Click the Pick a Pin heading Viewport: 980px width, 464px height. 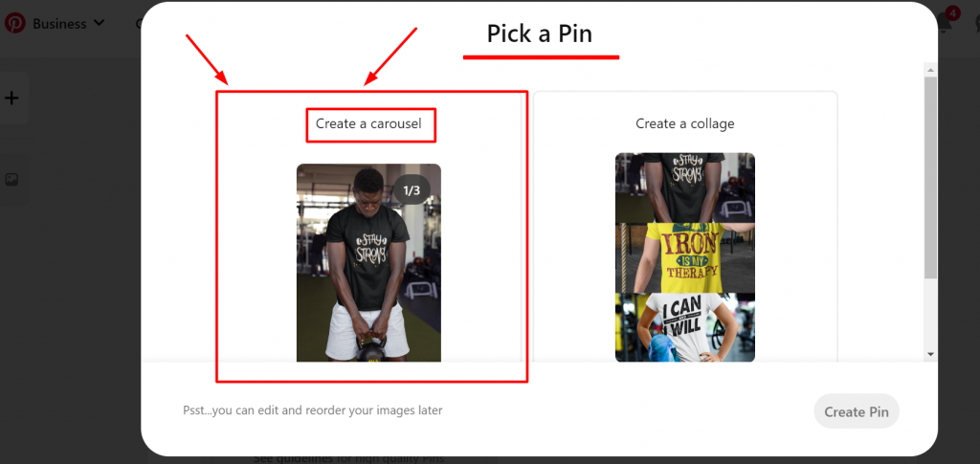[540, 33]
